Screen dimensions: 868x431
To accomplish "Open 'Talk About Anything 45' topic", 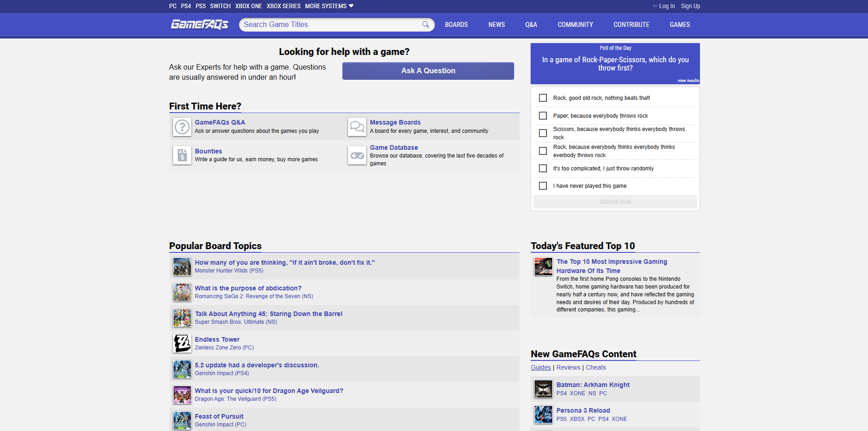I will pyautogui.click(x=269, y=314).
